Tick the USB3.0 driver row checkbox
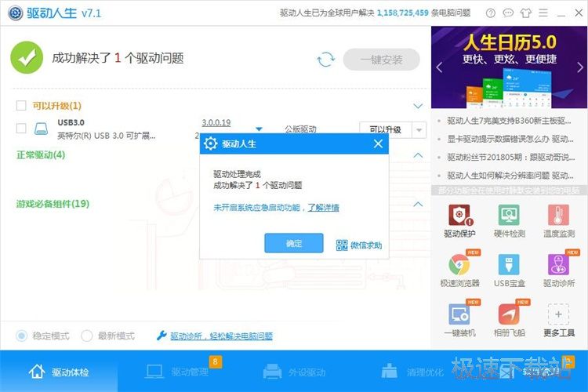The height and width of the screenshot is (392, 588). coord(21,129)
